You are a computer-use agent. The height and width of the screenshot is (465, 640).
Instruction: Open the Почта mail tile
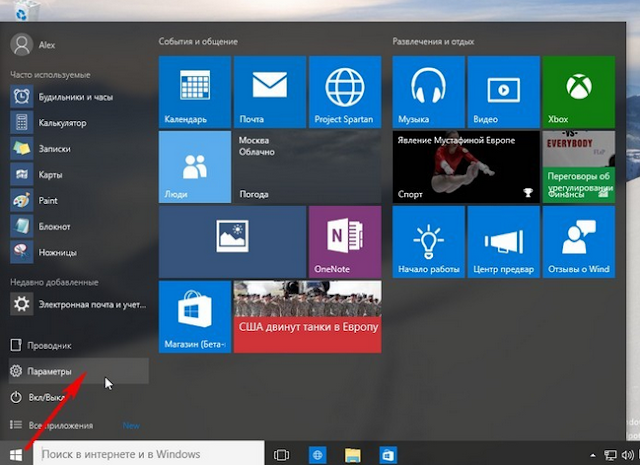[x=270, y=92]
